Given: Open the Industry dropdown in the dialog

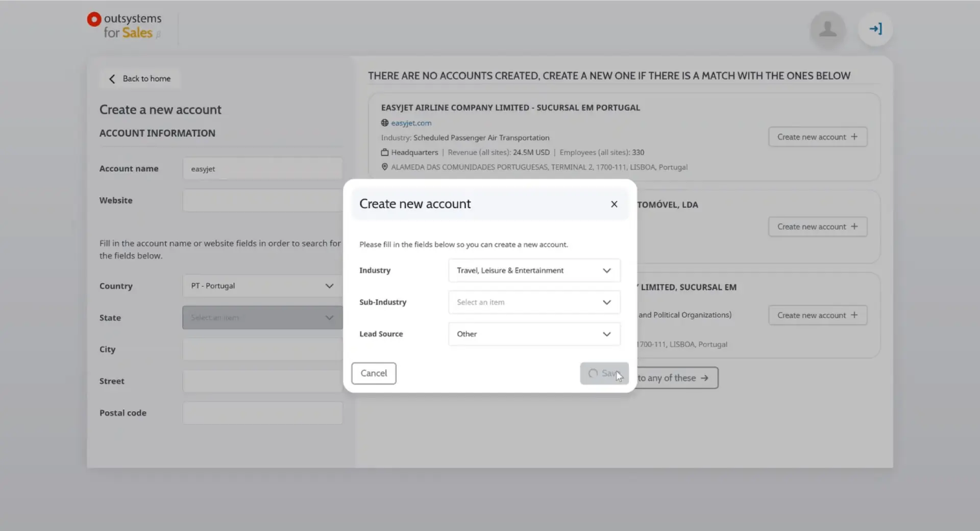Looking at the screenshot, I should 533,270.
